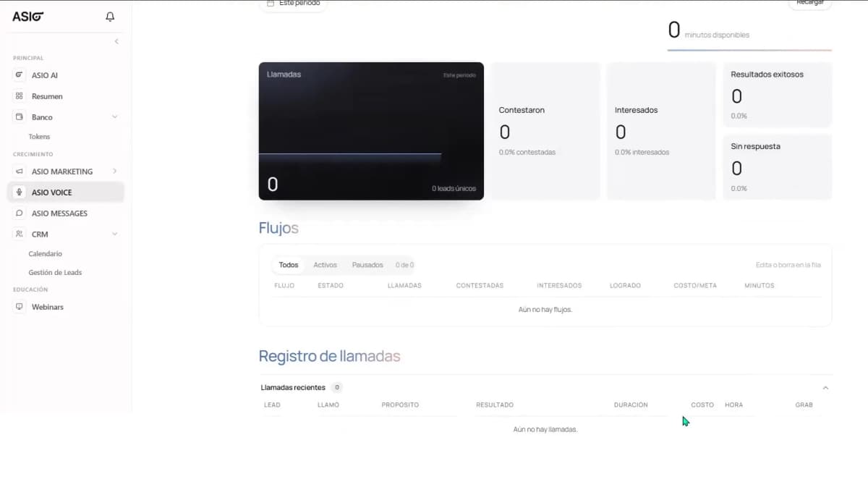Viewport: 868px width, 495px height.
Task: Click the minutos disponibles progress bar
Action: pos(749,51)
